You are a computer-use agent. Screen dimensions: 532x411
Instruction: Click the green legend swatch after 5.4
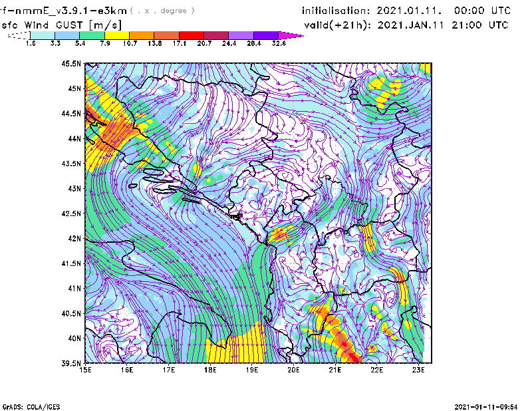tap(92, 35)
